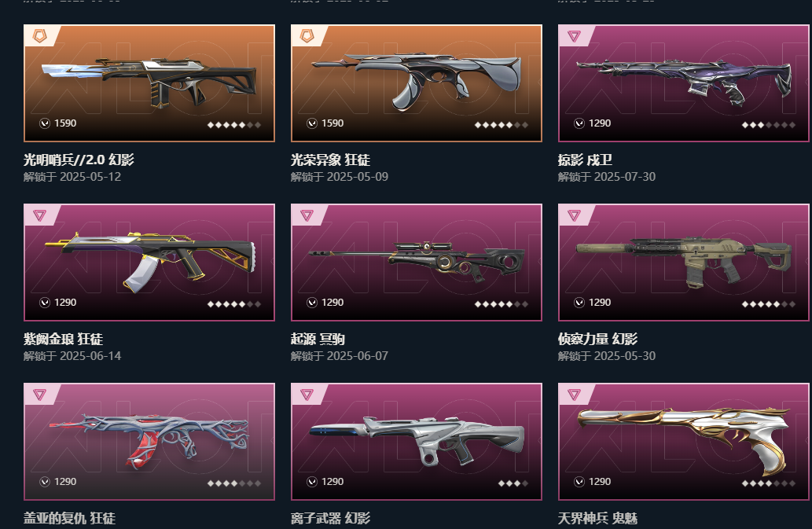
Task: Click the pink triangle badge on 掠影 戍卫
Action: point(574,36)
